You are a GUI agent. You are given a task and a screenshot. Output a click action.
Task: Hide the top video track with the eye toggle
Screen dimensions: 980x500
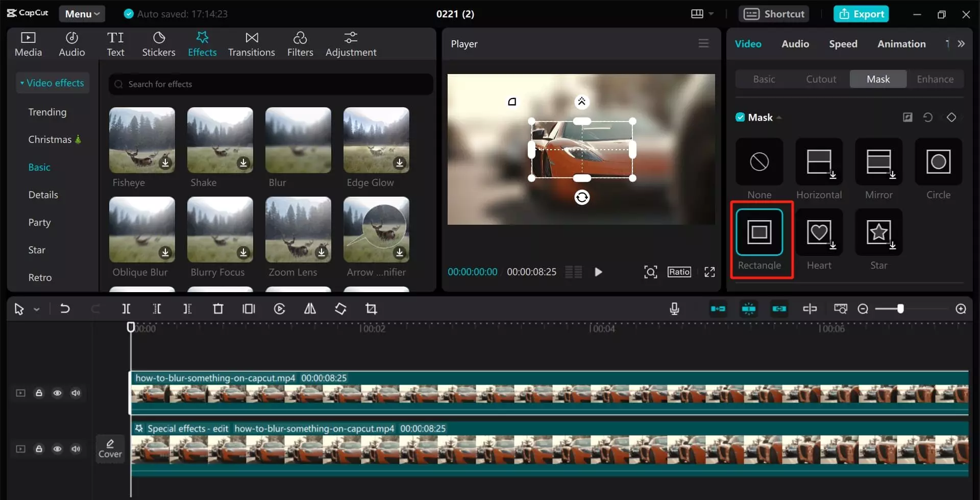pos(57,393)
